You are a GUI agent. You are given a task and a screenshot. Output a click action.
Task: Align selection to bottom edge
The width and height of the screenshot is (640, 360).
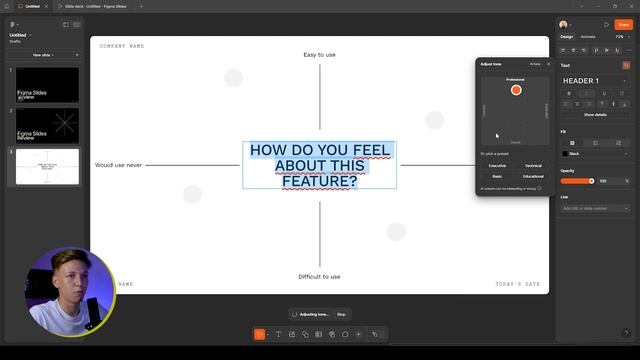tap(617, 50)
